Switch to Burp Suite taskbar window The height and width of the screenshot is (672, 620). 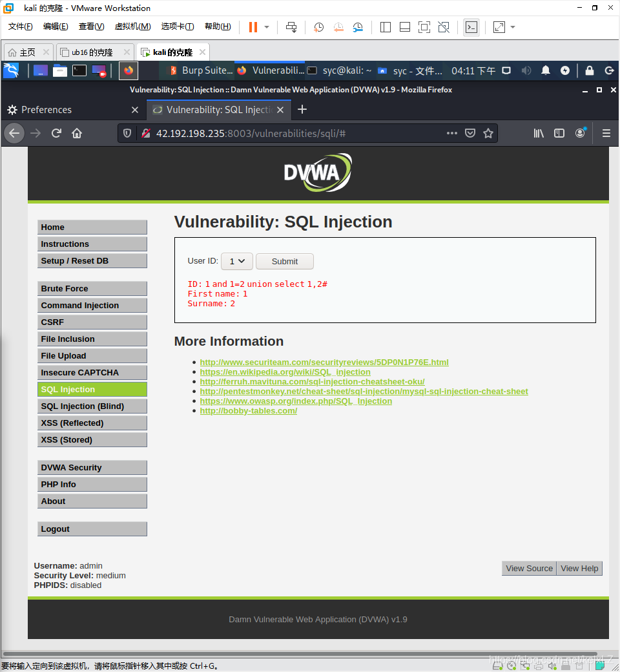click(201, 70)
